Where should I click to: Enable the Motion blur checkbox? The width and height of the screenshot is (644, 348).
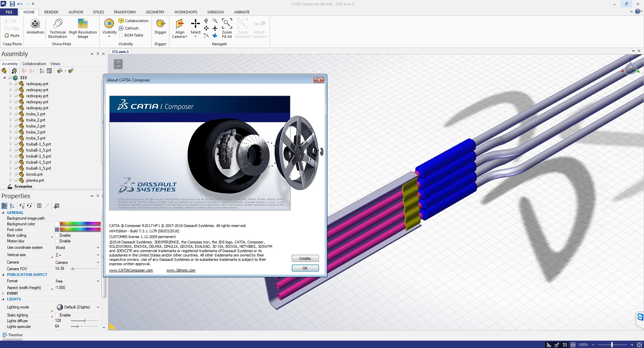pyautogui.click(x=57, y=241)
